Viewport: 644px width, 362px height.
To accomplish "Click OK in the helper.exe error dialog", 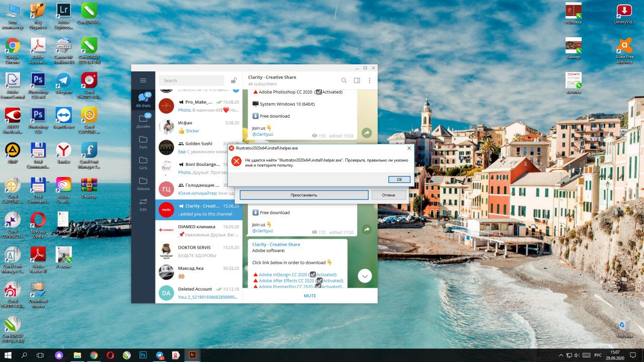I will pos(399,179).
